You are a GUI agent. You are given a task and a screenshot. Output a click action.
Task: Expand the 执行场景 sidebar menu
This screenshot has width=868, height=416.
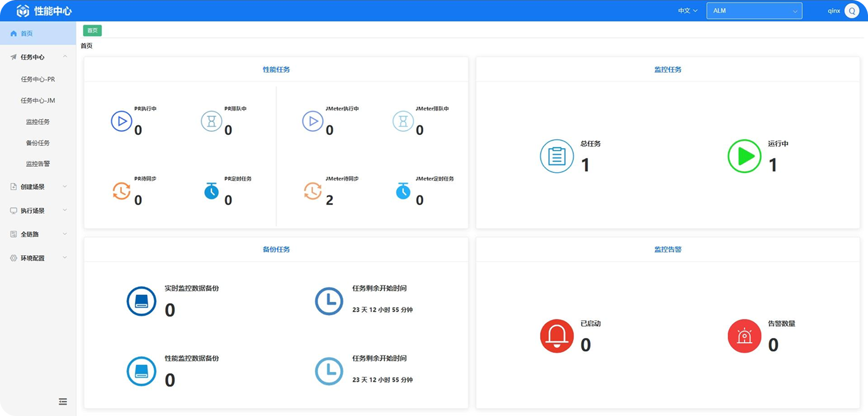(x=37, y=211)
